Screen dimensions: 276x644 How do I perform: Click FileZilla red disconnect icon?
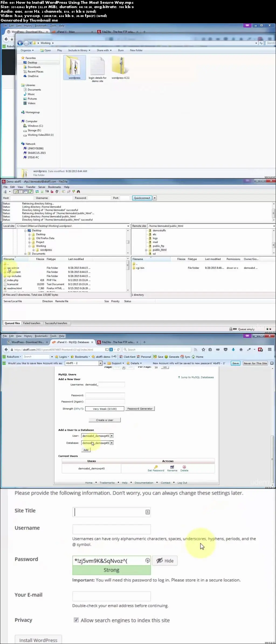point(52,192)
